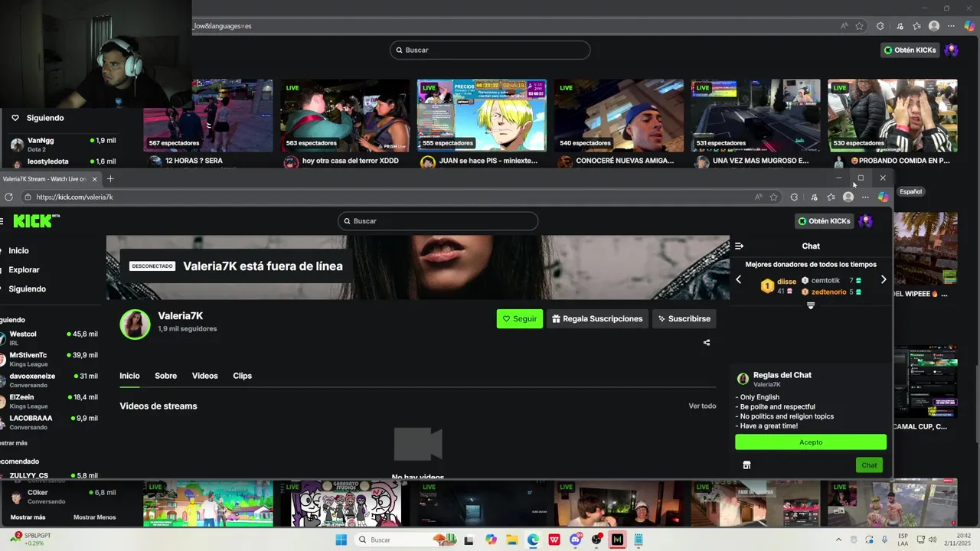The height and width of the screenshot is (551, 980).
Task: Click the taskbar Buscar search box
Action: coord(406,540)
